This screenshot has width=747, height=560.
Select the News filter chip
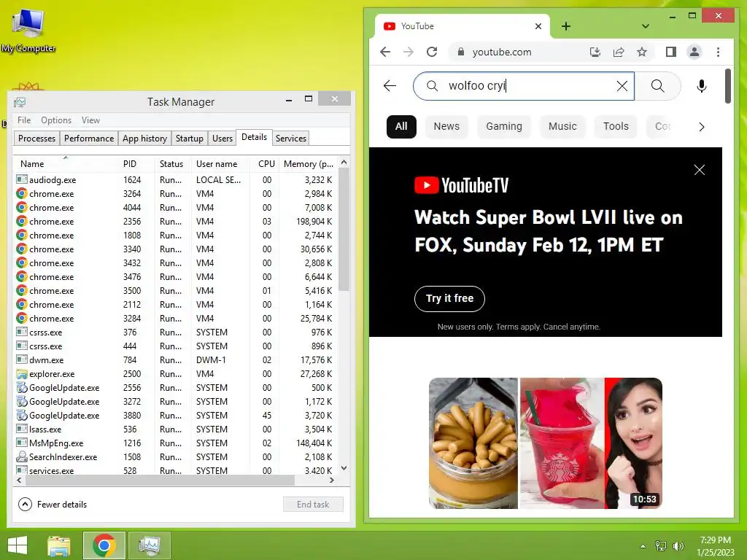click(x=446, y=127)
